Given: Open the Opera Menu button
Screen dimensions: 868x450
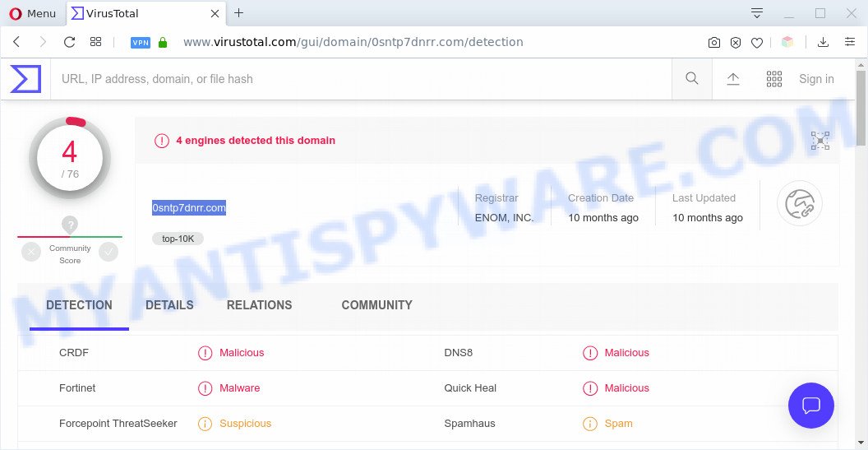Looking at the screenshot, I should click(33, 13).
